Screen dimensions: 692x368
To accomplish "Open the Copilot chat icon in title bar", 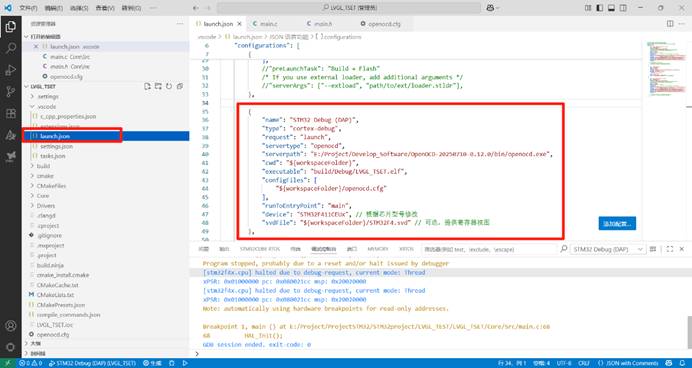I will (490, 8).
